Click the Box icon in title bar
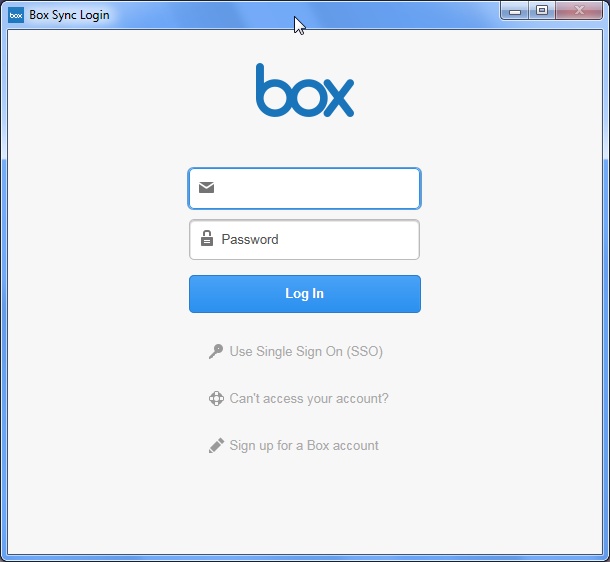 16,15
